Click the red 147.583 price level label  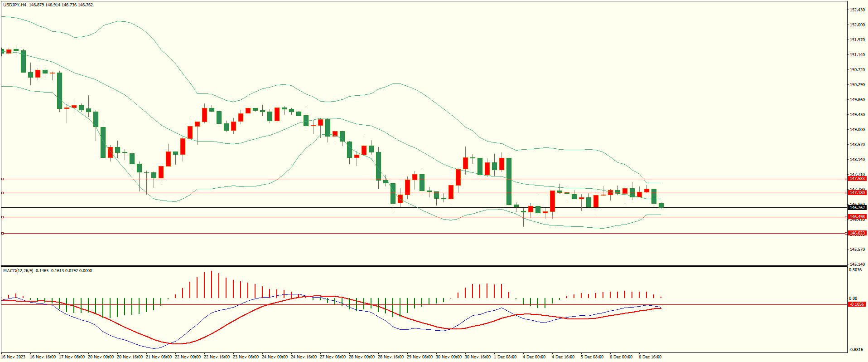pyautogui.click(x=857, y=179)
